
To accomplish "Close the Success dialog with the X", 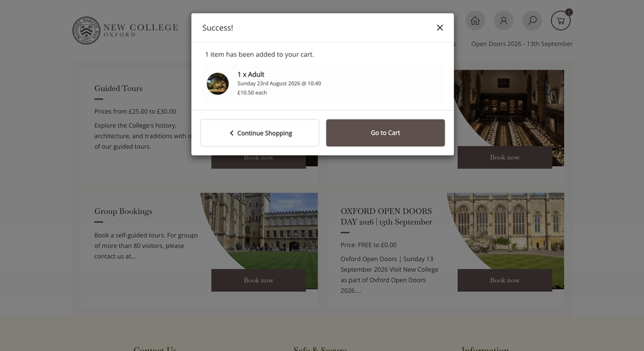I will tap(440, 28).
